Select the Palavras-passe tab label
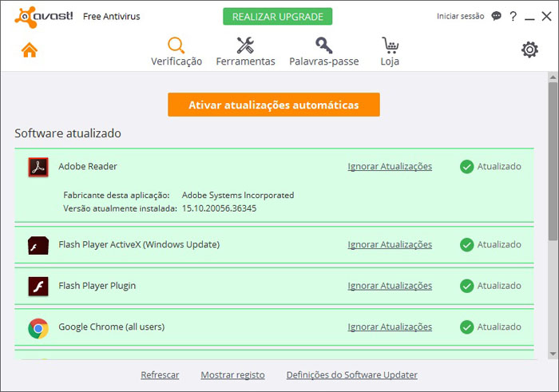Screen dimensions: 559x392 coord(323,61)
